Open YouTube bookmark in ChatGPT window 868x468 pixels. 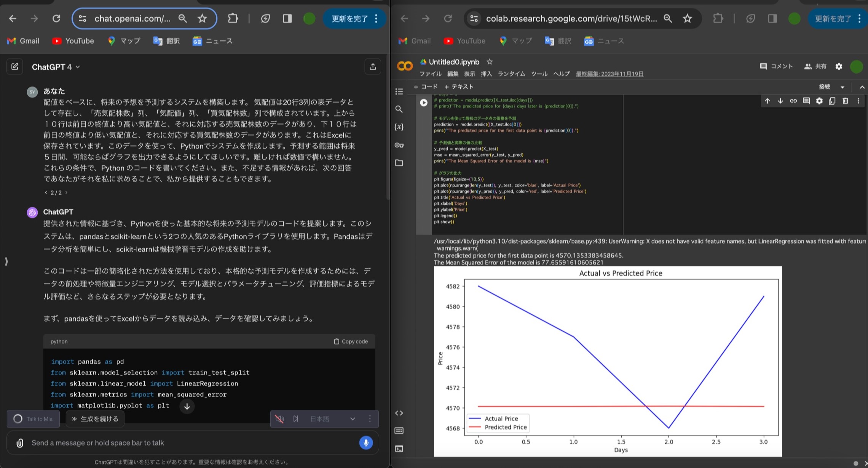[x=73, y=41]
